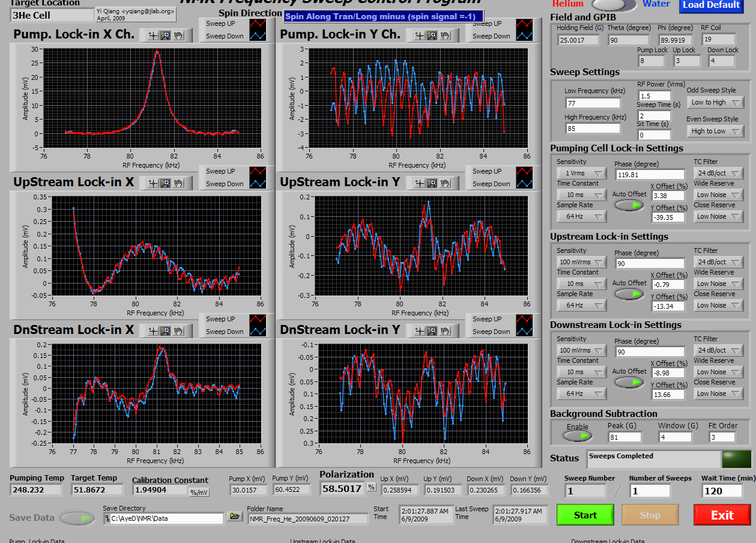Select cursor crosshair tool on UpStream Lock-in X graph
Screen dimensions: 756x543
click(153, 183)
